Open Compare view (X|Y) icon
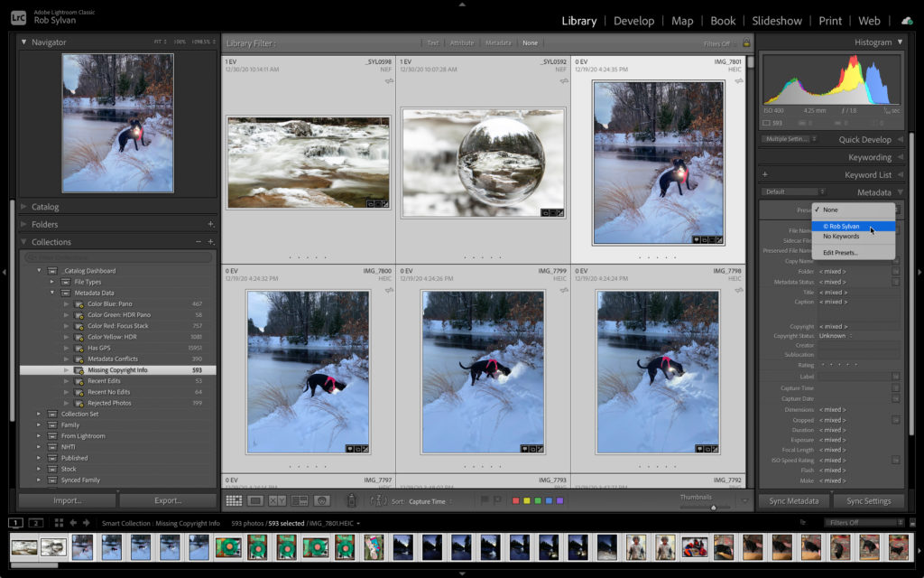 (x=277, y=500)
